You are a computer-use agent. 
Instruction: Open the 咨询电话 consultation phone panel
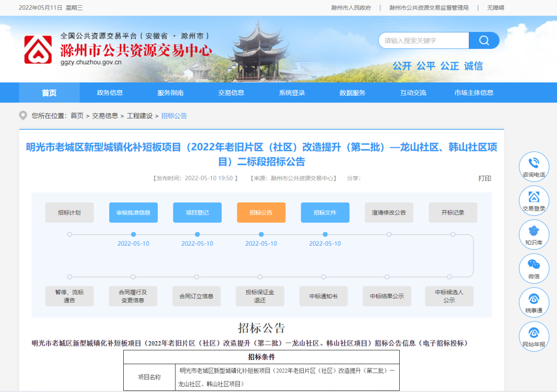(534, 166)
